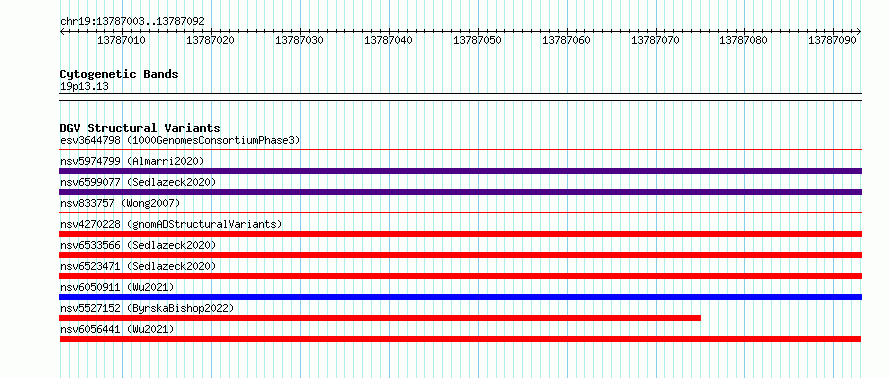Click the thin red nsv833757 feature line
890x378 pixels.
[x=461, y=213]
